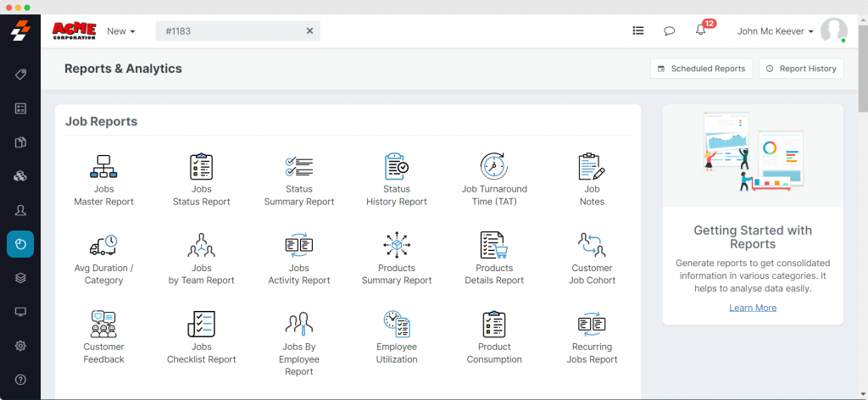The width and height of the screenshot is (868, 400).
Task: Open the Products Summary Report icon
Action: click(x=397, y=246)
